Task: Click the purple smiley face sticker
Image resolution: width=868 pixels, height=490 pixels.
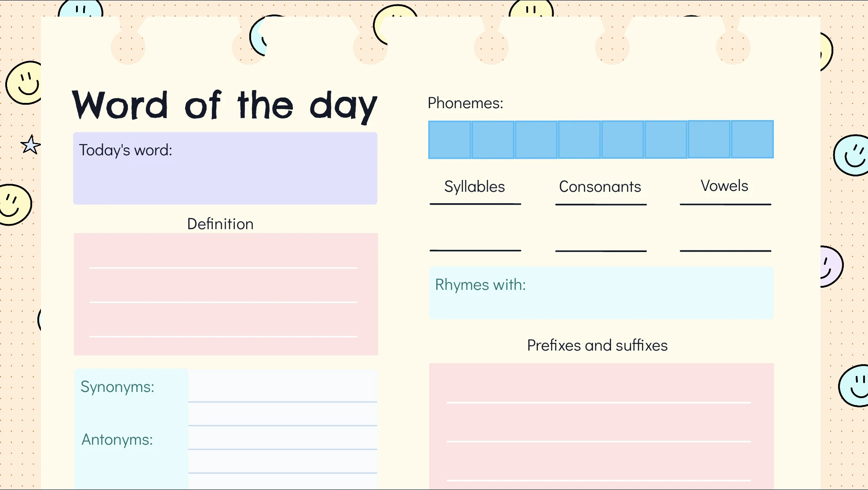Action: click(831, 267)
